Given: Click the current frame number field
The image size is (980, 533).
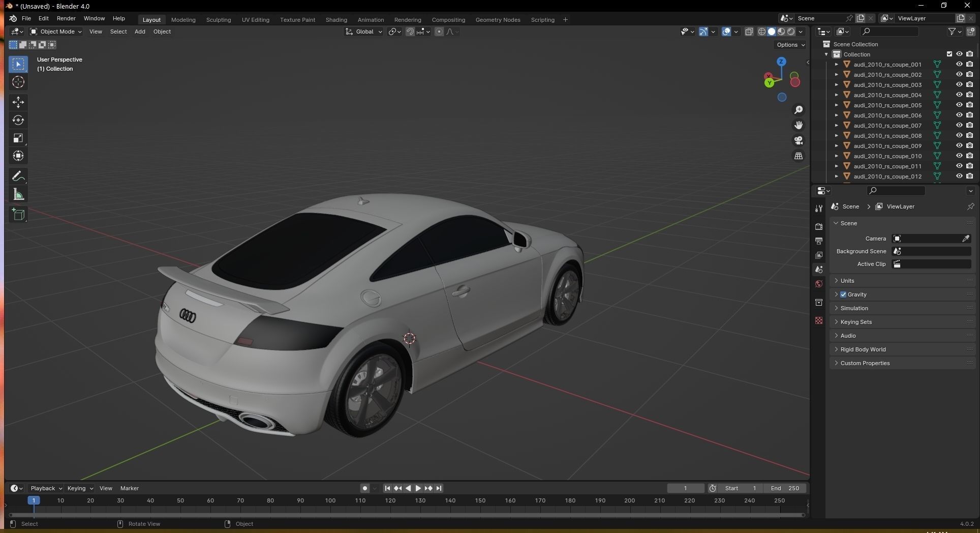Looking at the screenshot, I should click(686, 488).
